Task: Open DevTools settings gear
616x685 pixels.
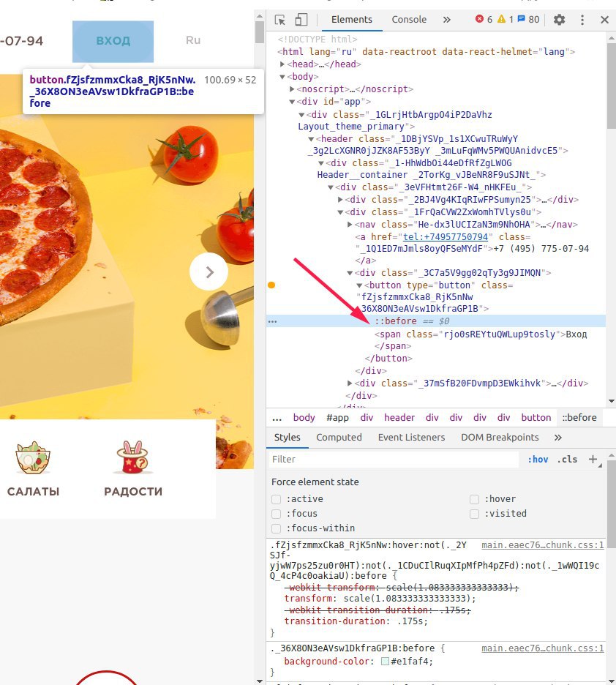Action: coord(559,20)
